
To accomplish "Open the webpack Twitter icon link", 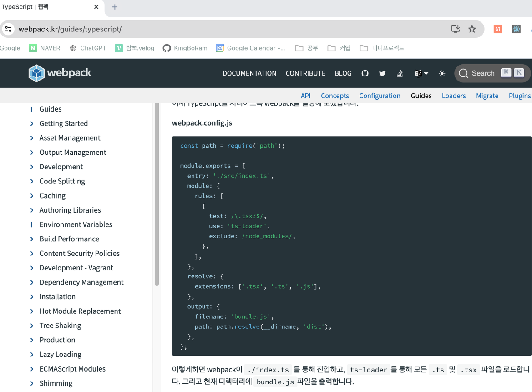I will point(382,73).
